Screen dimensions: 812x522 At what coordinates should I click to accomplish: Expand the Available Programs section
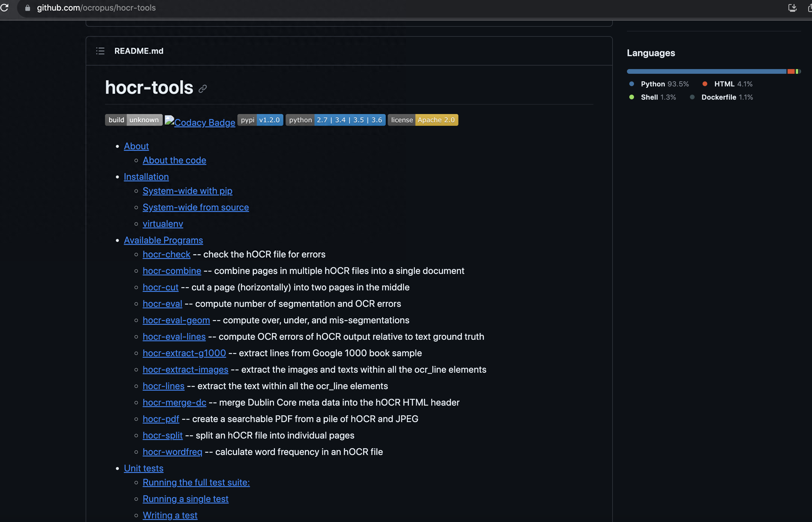pyautogui.click(x=163, y=240)
